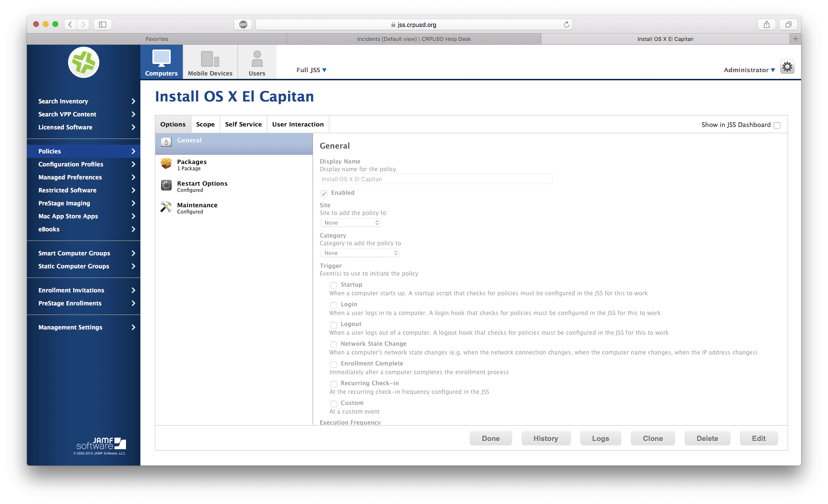Enable the Enrollment Complete trigger
828x504 pixels.
(x=333, y=364)
